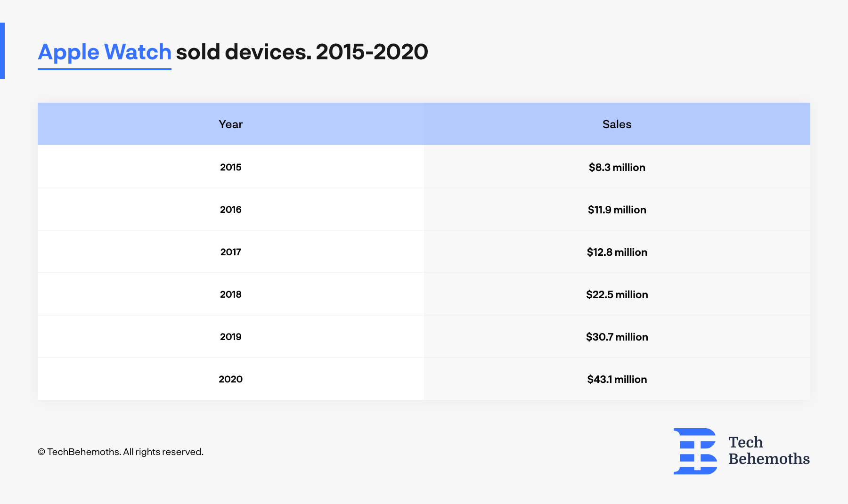Click the 2018 year cell

(x=231, y=294)
